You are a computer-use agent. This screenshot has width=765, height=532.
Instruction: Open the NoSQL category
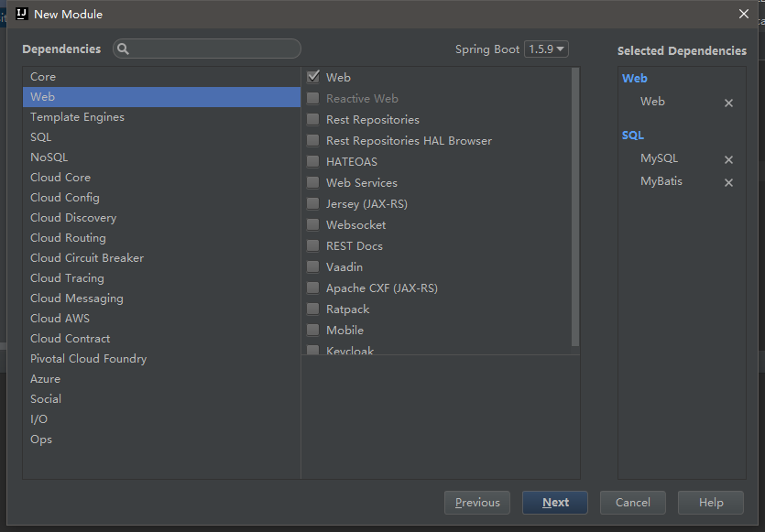click(x=161, y=157)
